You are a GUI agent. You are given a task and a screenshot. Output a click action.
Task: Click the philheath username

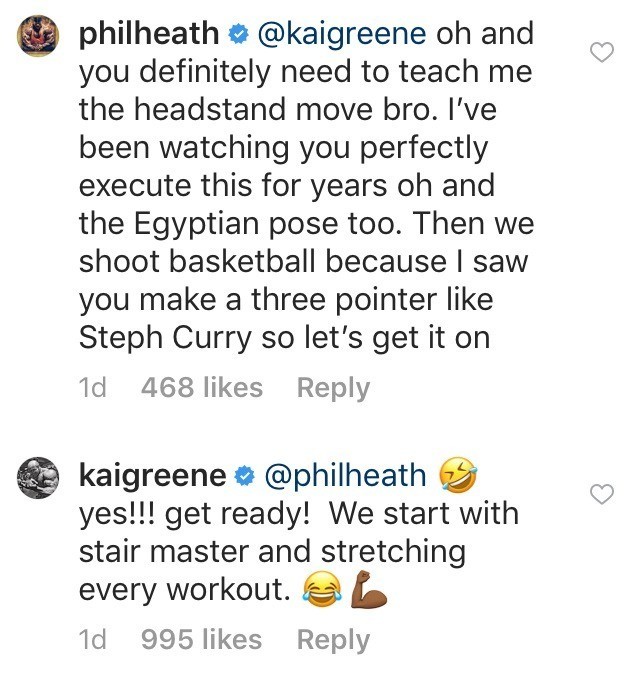(x=148, y=34)
